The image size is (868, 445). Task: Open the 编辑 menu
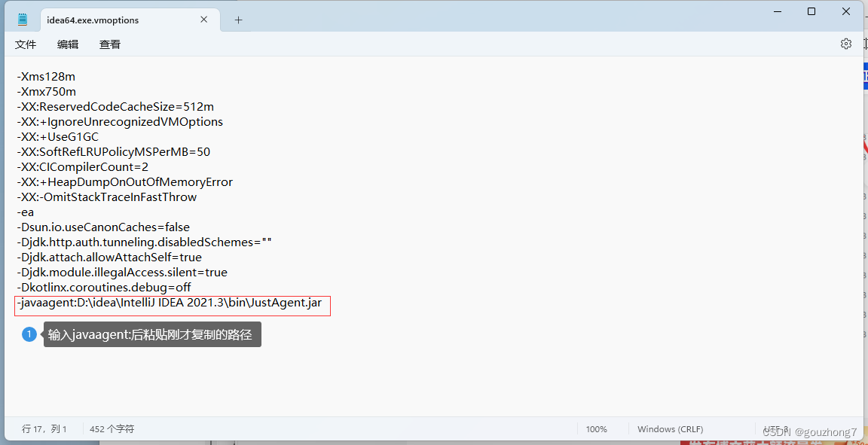[x=68, y=45]
